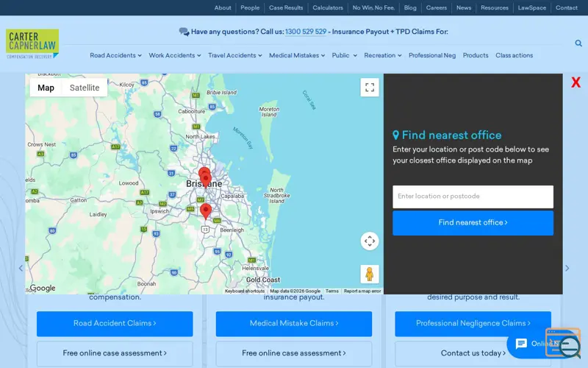Expand the Work Accidents menu
Viewport: 588px width, 368px height.
click(175, 55)
